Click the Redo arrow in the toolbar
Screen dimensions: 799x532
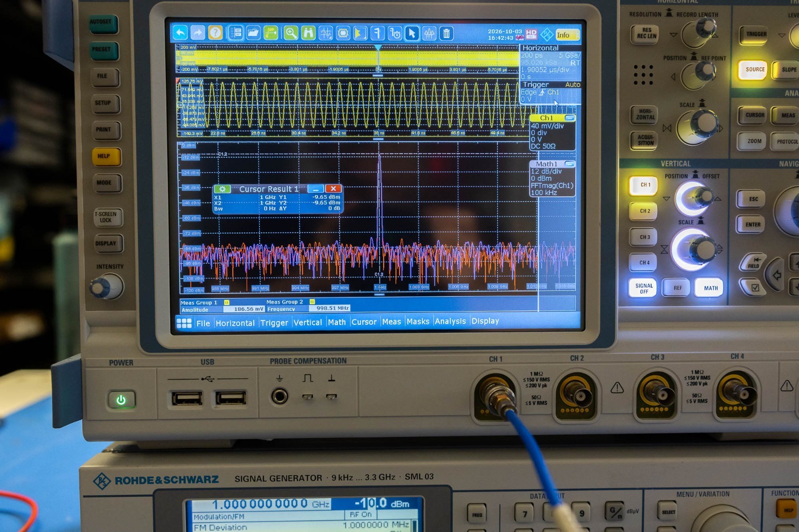coord(198,33)
